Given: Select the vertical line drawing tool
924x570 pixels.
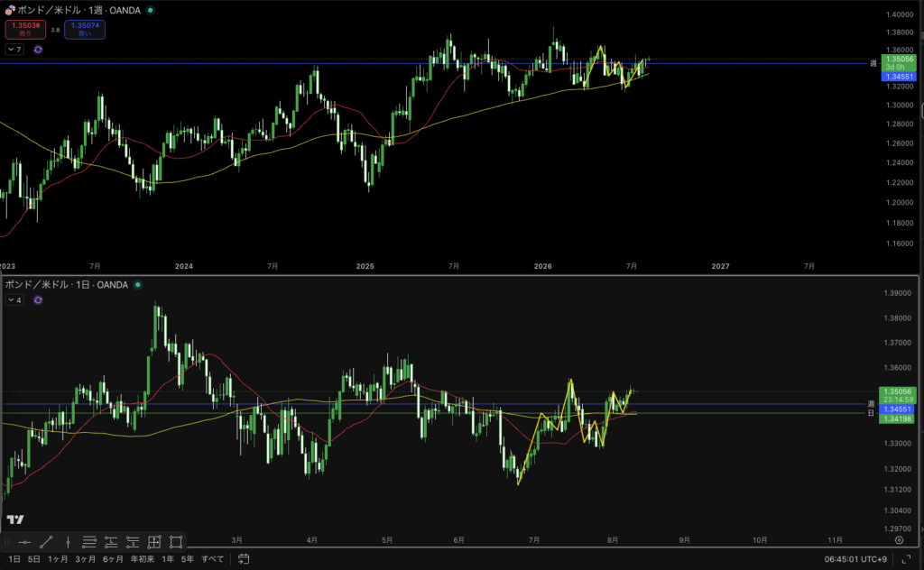Looking at the screenshot, I should (68, 542).
